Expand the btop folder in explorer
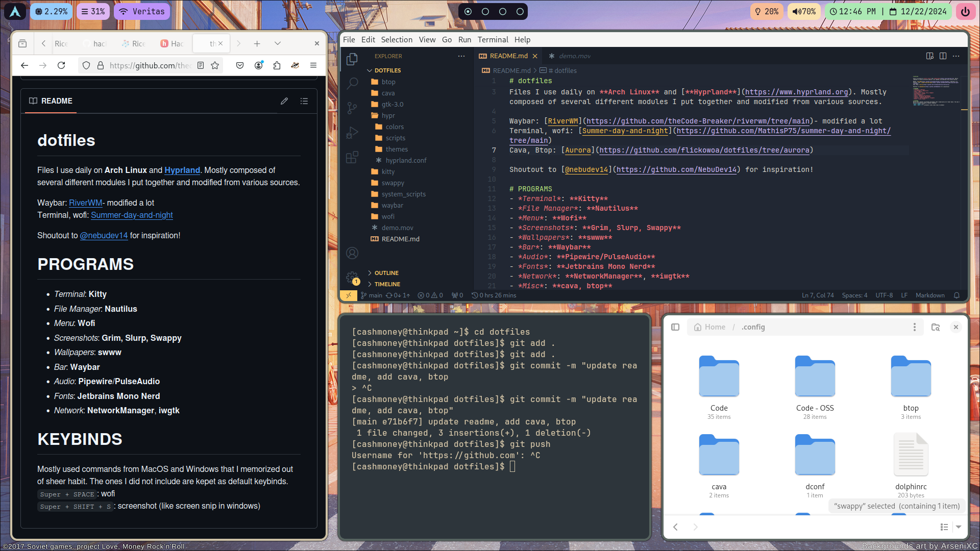 click(388, 82)
